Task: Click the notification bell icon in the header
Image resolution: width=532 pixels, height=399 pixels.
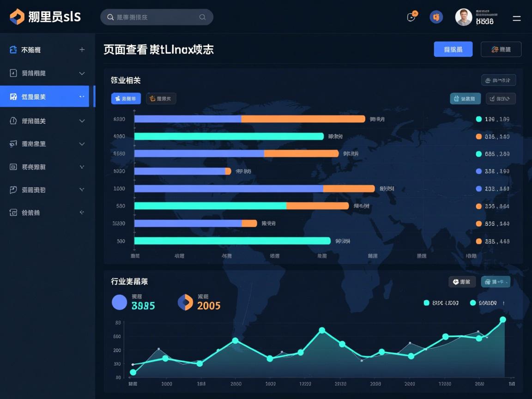Action: [411, 17]
